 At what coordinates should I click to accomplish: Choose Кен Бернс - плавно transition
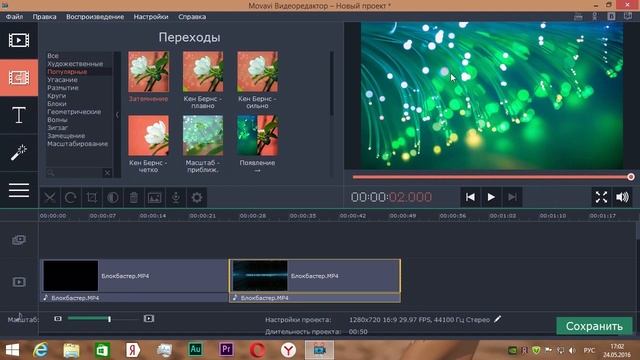(203, 72)
